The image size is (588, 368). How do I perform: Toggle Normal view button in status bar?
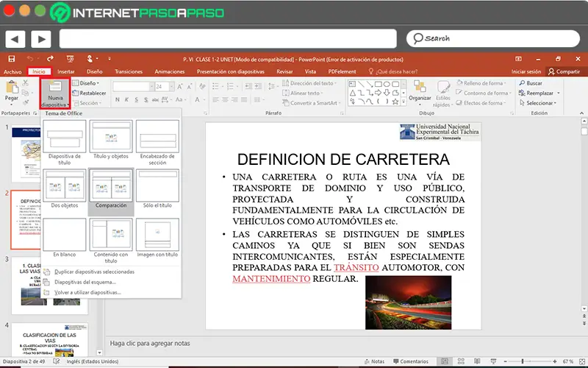tap(446, 361)
